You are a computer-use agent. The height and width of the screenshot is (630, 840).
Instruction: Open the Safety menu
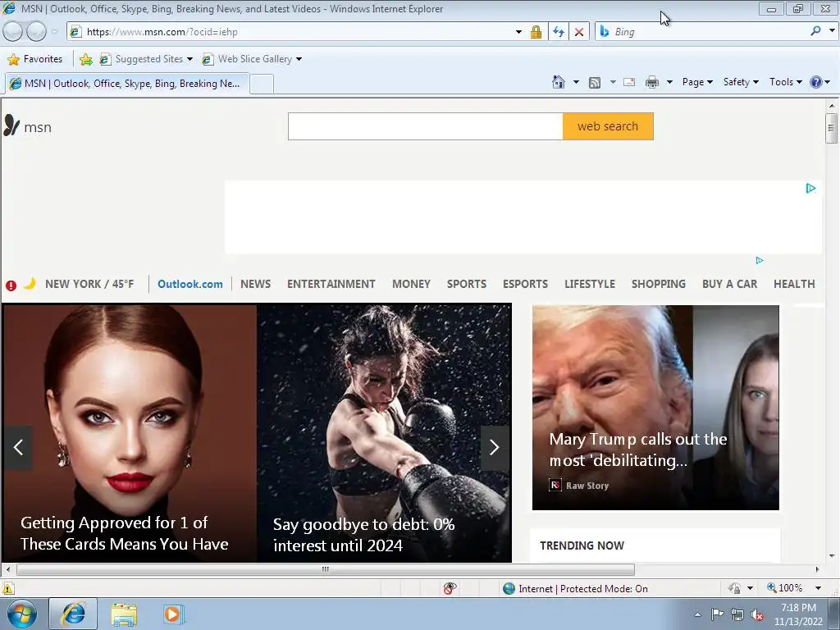click(741, 82)
